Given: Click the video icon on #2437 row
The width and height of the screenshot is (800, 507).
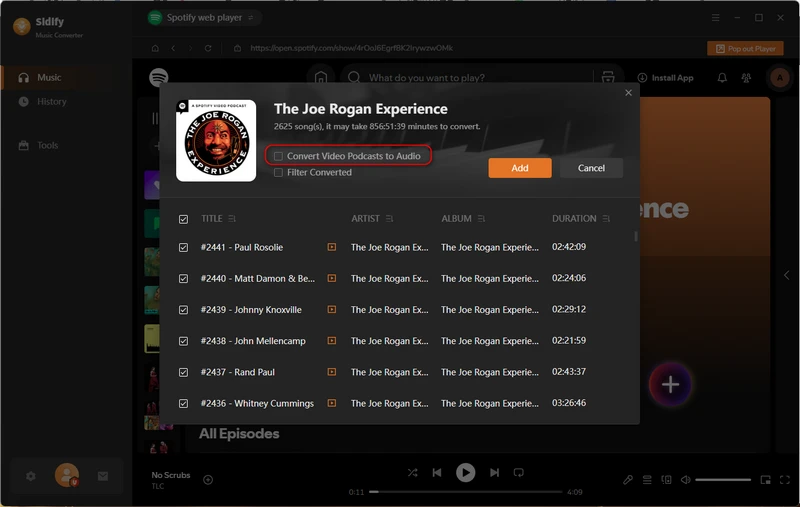Looking at the screenshot, I should coord(332,372).
